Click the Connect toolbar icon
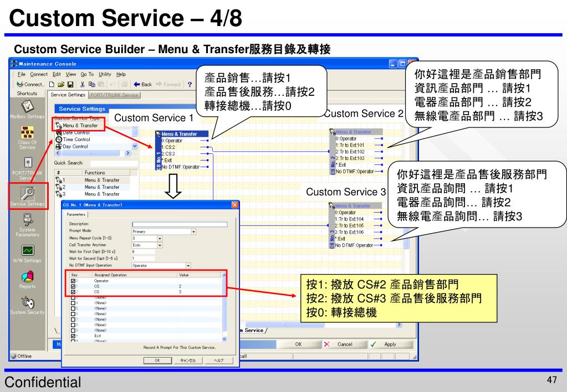The width and height of the screenshot is (567, 392). point(30,84)
